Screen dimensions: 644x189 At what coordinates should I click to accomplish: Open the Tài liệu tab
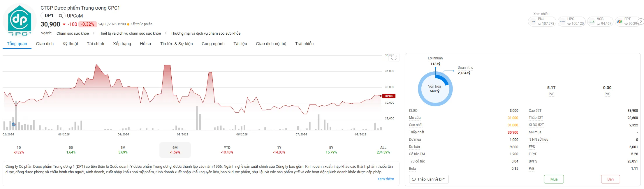pyautogui.click(x=240, y=44)
